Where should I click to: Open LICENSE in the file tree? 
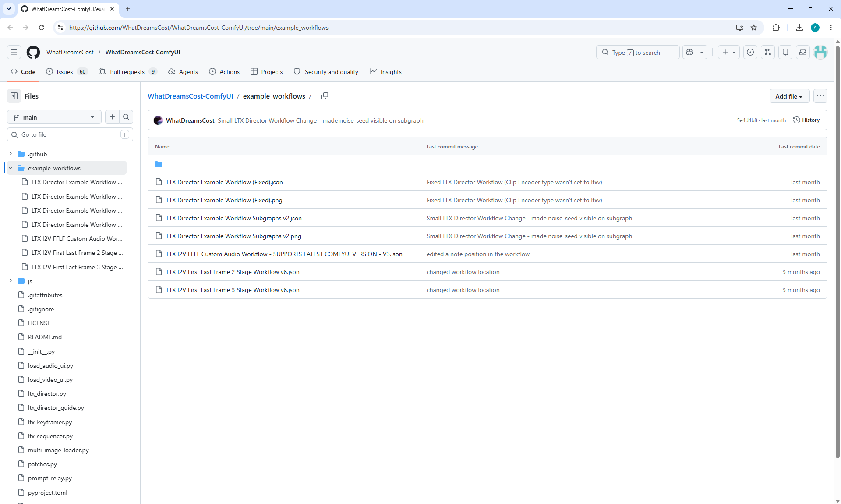tap(39, 323)
